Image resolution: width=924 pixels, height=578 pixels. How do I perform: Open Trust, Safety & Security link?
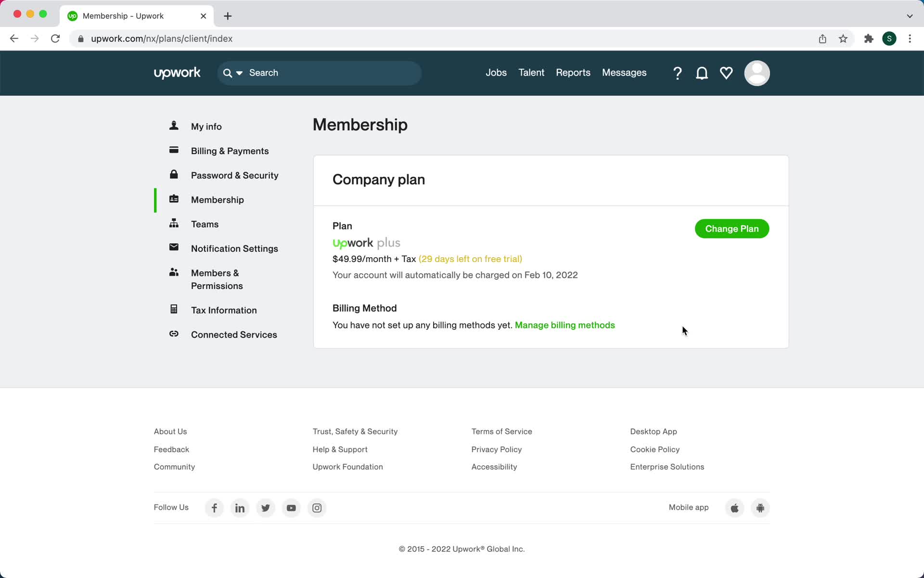point(355,432)
